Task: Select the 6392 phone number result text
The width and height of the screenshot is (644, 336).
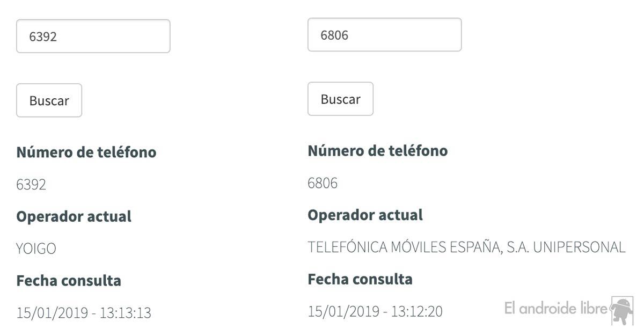Action: 31,185
